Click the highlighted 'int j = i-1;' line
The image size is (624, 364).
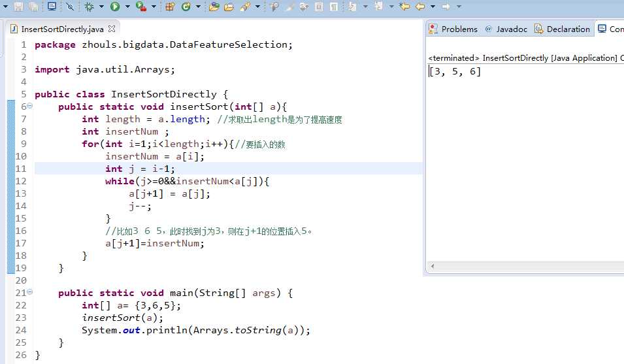(x=140, y=169)
